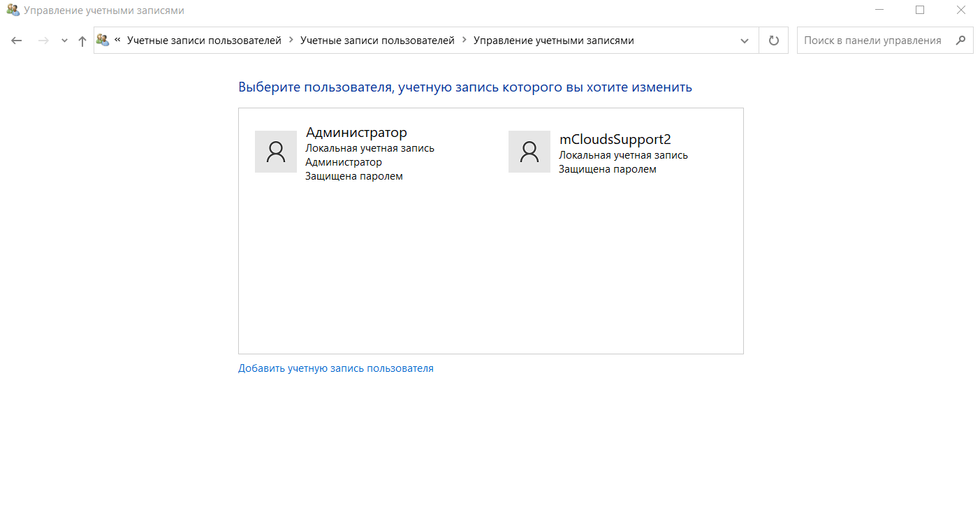This screenshot has height=513, width=980.
Task: Expand chevron before Управление учетными записями breadcrumb
Action: click(465, 41)
